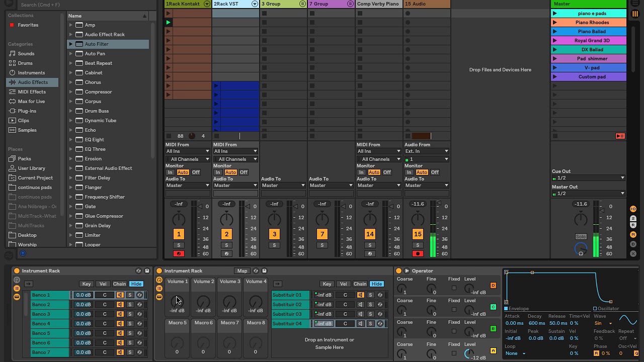Show macro controls in second Instrument Rack

[159, 280]
